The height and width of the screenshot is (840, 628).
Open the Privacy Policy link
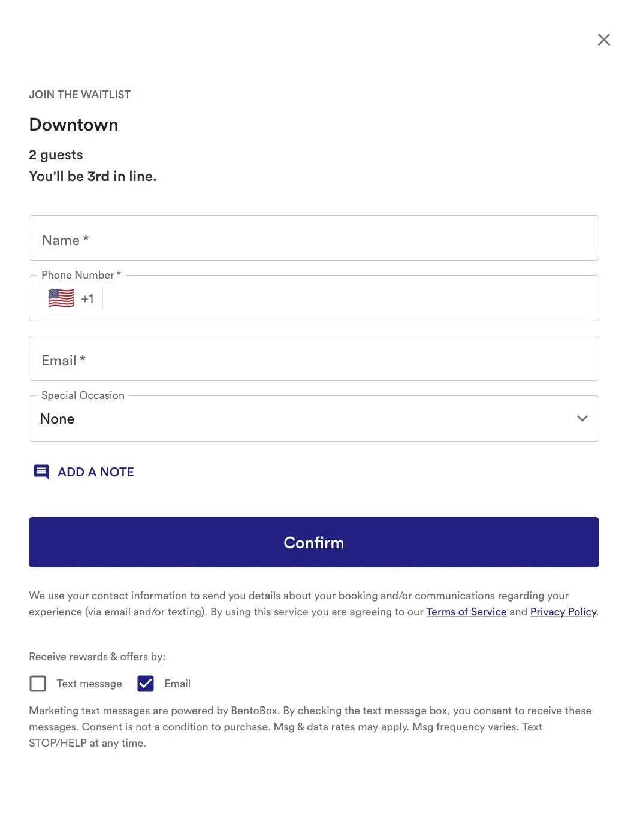click(x=563, y=612)
